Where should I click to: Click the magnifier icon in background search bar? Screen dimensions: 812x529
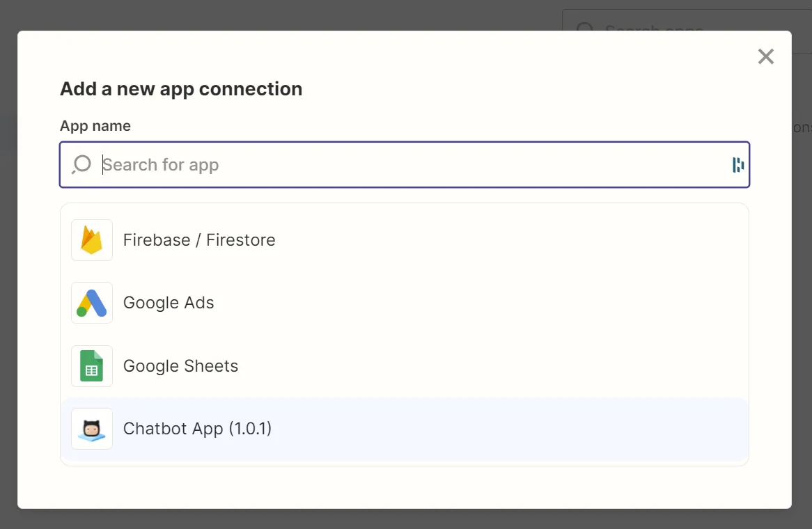click(585, 26)
